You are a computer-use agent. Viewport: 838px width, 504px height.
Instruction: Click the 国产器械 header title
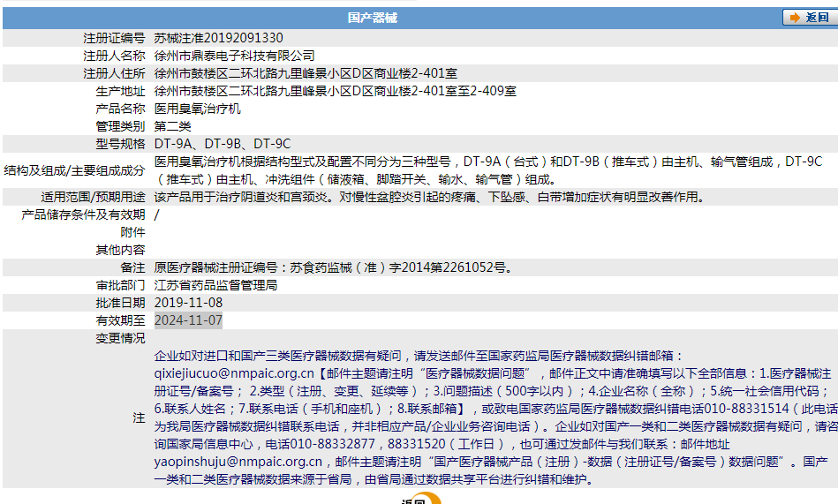(372, 19)
